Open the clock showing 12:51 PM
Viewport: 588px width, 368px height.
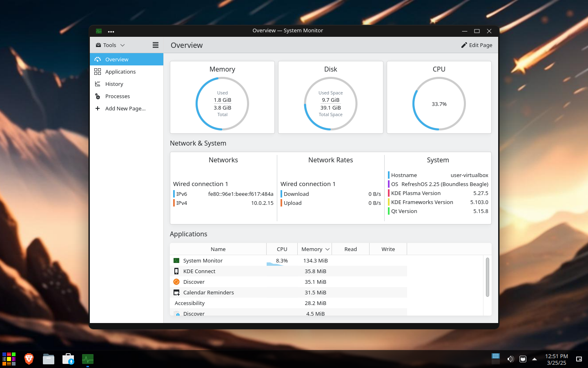coord(557,359)
